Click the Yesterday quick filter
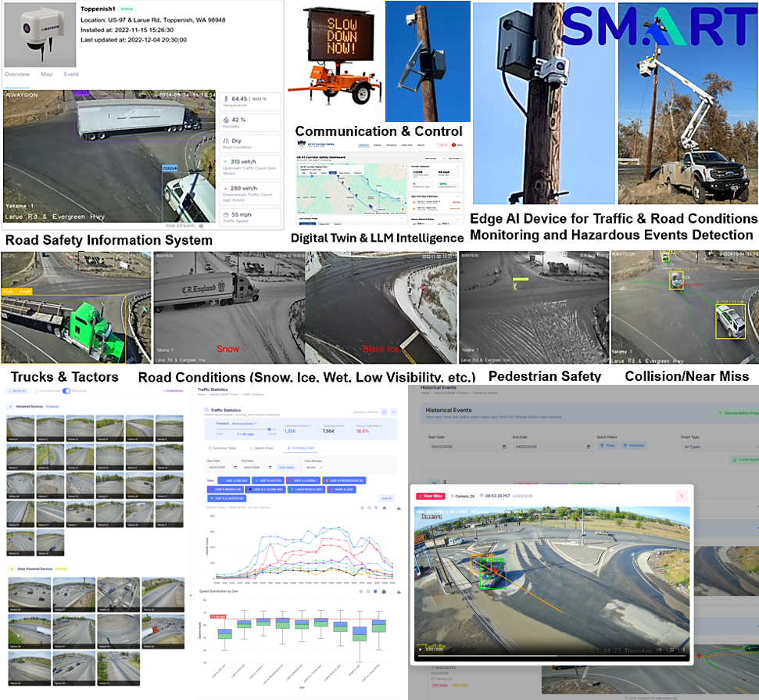The width and height of the screenshot is (759, 700). click(634, 445)
